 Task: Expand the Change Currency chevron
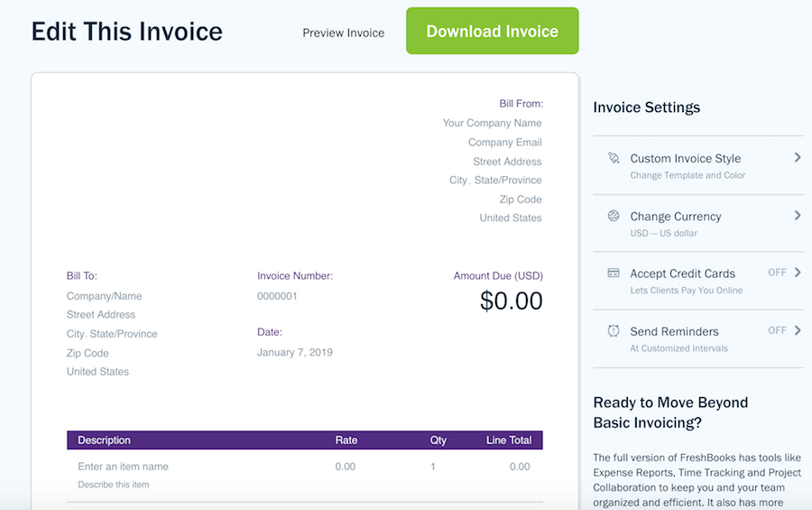pyautogui.click(x=798, y=216)
